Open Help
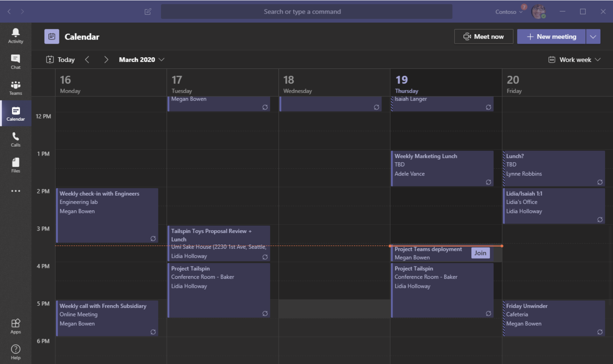The height and width of the screenshot is (364, 613). (x=15, y=350)
